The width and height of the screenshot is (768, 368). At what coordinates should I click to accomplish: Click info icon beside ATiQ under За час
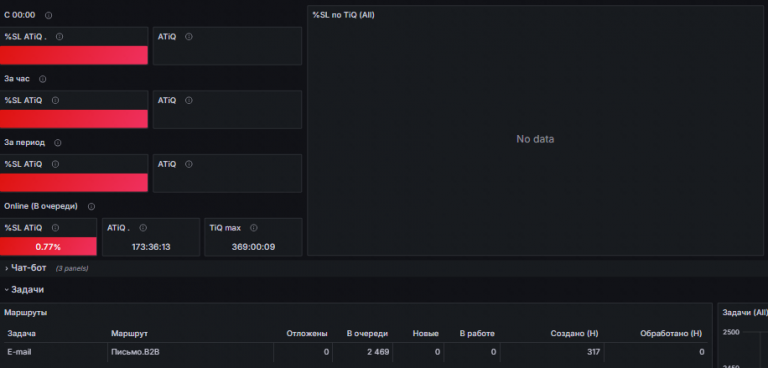tap(189, 100)
